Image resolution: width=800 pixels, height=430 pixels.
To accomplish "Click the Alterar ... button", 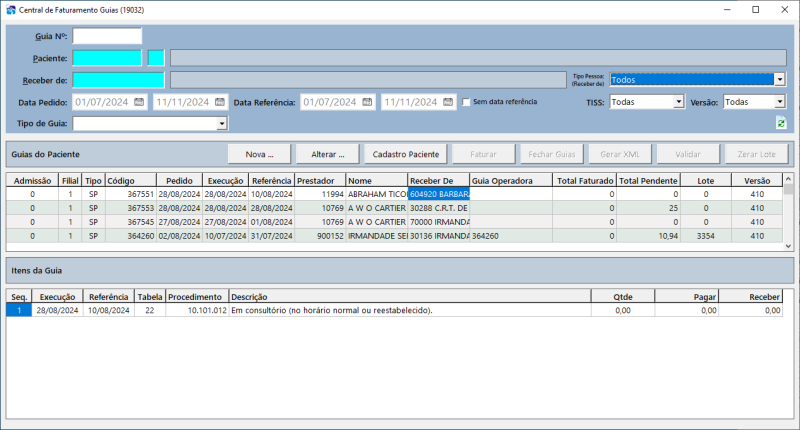I will tap(328, 154).
